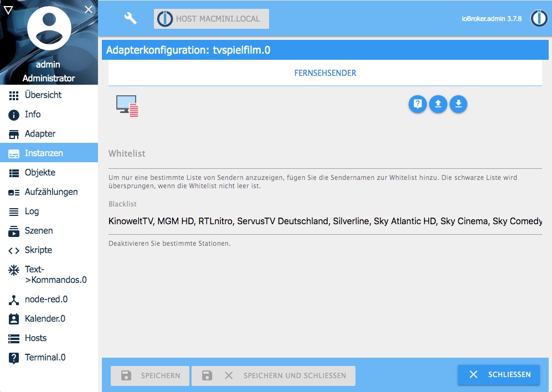Click the Blacklist field with KinoweltTV
This screenshot has width=552, height=392.
pyautogui.click(x=325, y=221)
